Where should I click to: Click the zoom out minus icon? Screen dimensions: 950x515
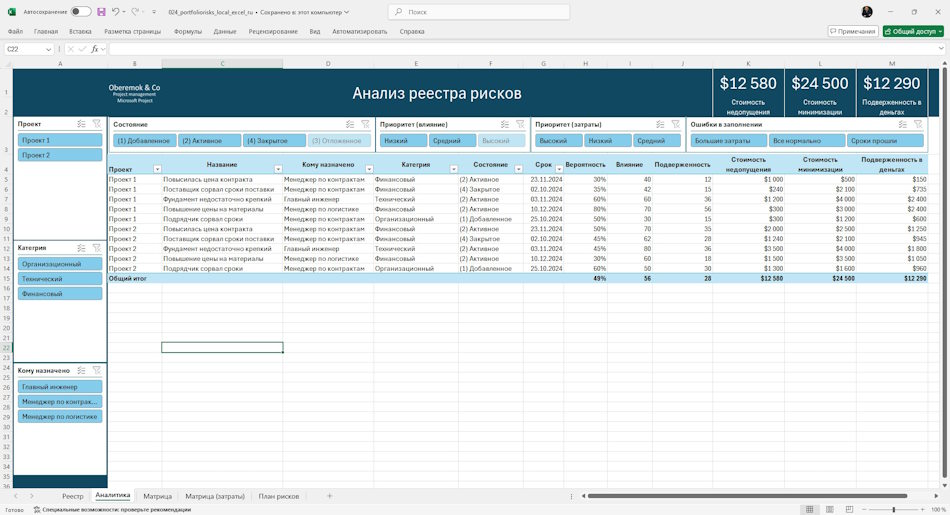865,510
